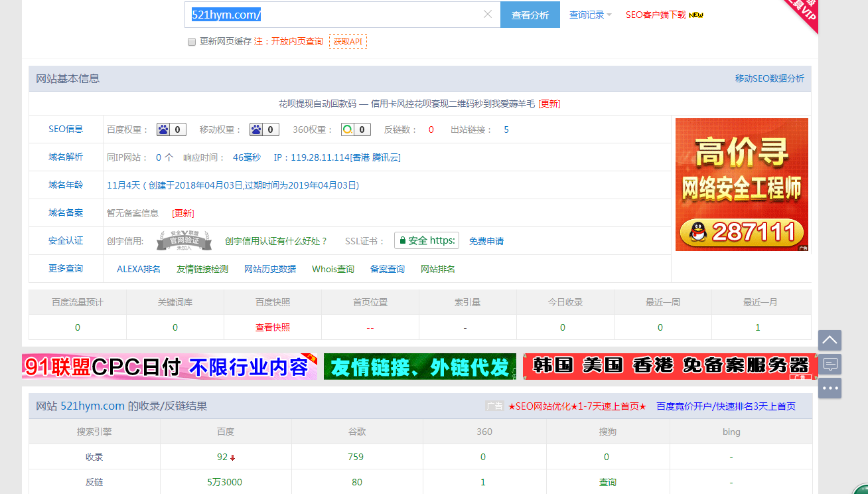Click the 360 weight circle icon
The image size is (868, 494).
tap(348, 129)
